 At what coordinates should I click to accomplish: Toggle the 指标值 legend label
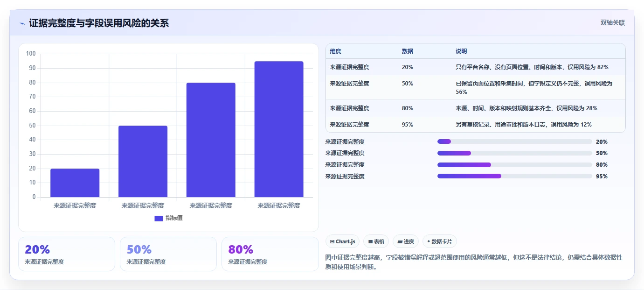174,218
